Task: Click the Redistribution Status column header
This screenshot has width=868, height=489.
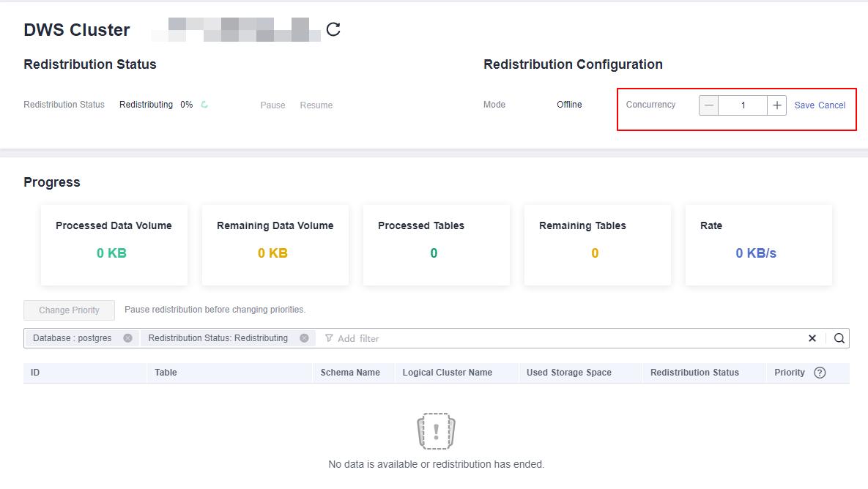Action: 694,373
